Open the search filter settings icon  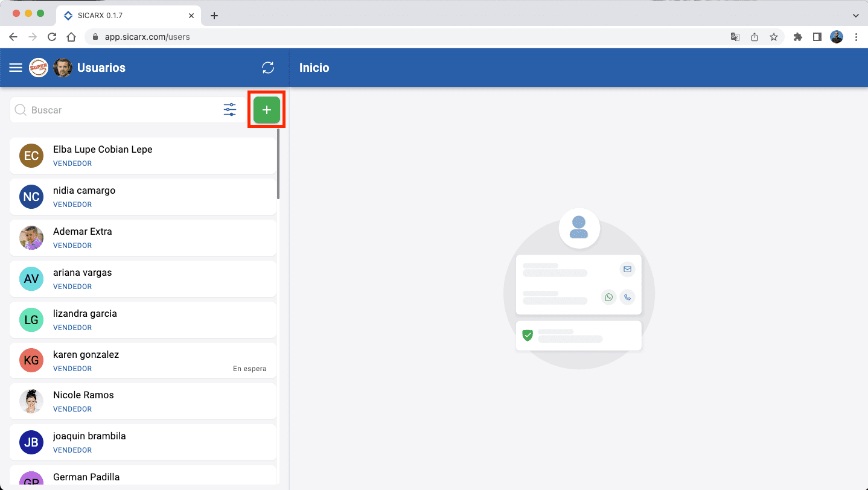click(229, 110)
